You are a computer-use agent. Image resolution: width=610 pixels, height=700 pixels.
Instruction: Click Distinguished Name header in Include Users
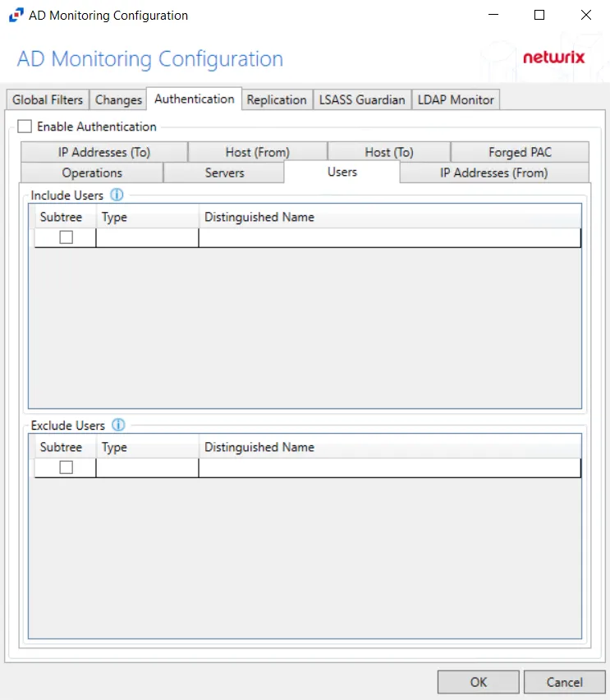(390, 217)
